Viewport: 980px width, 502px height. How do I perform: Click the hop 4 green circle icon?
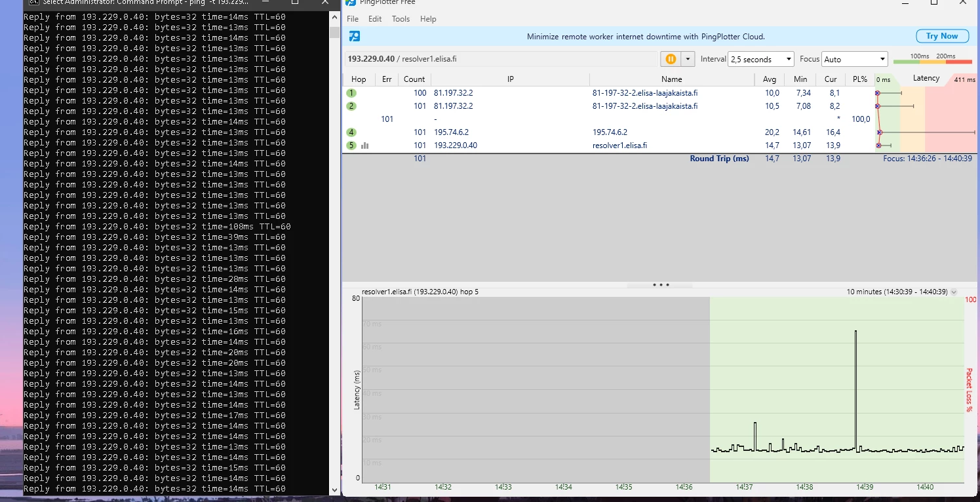coord(352,132)
